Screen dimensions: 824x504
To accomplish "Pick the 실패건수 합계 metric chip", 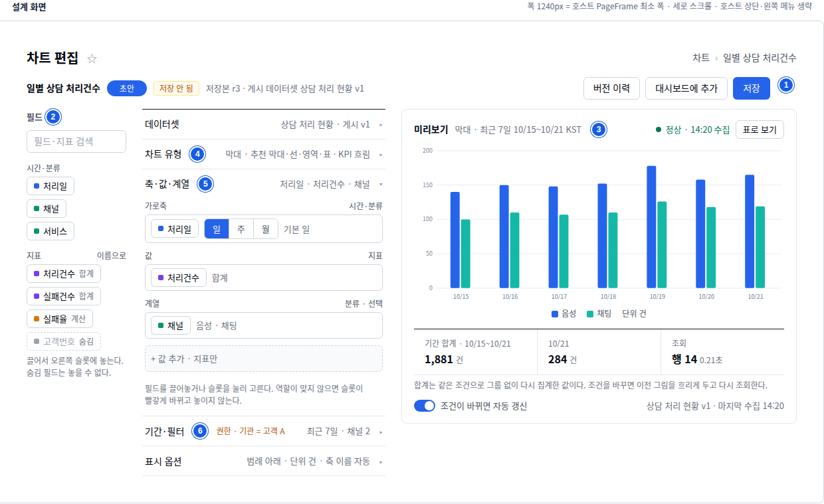I will [x=64, y=296].
